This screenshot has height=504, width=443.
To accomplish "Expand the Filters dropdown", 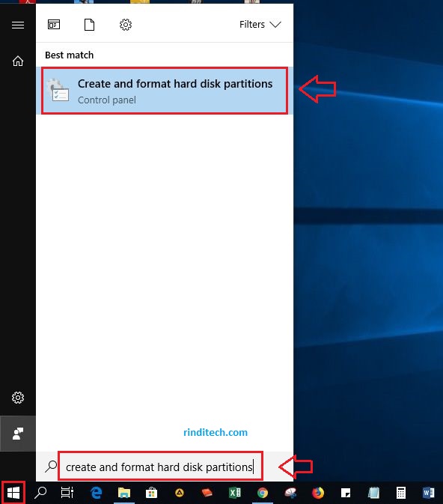I will [260, 25].
